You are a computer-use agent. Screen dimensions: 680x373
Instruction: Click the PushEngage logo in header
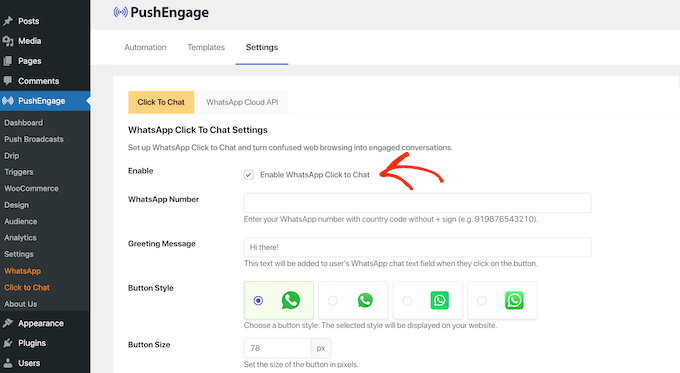[x=161, y=12]
